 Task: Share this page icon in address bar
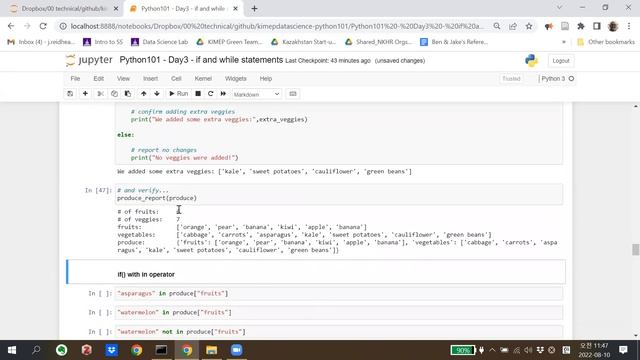[x=513, y=26]
